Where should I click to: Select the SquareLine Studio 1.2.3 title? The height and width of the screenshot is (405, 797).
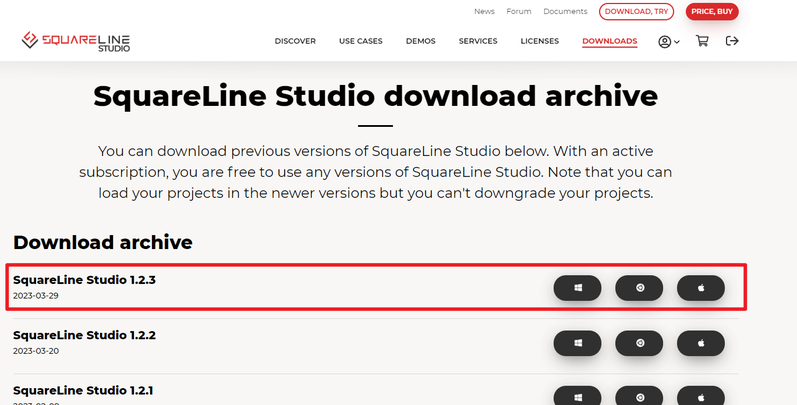(84, 280)
